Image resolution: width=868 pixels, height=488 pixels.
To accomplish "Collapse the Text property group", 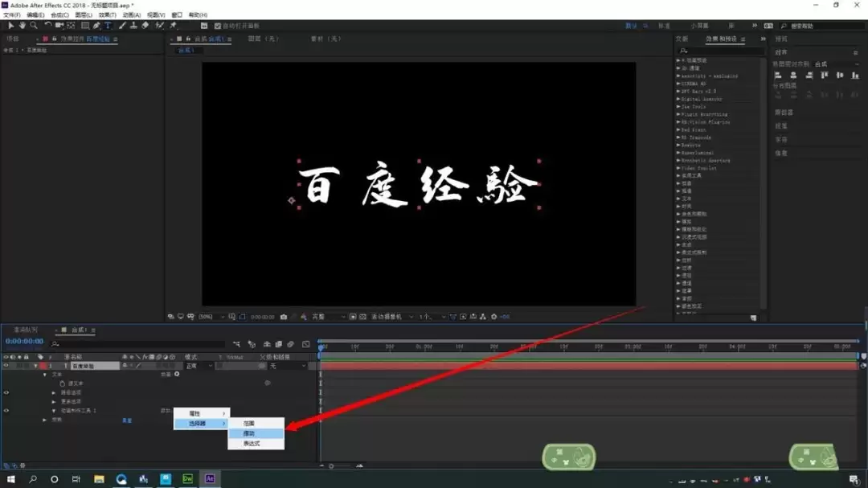I will click(x=45, y=375).
